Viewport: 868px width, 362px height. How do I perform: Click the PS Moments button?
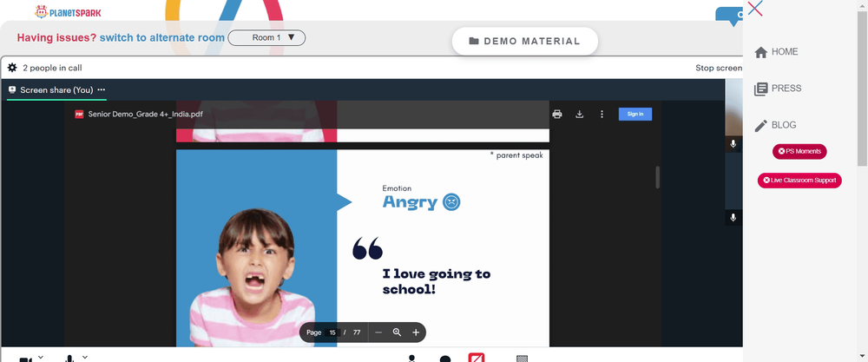(799, 151)
